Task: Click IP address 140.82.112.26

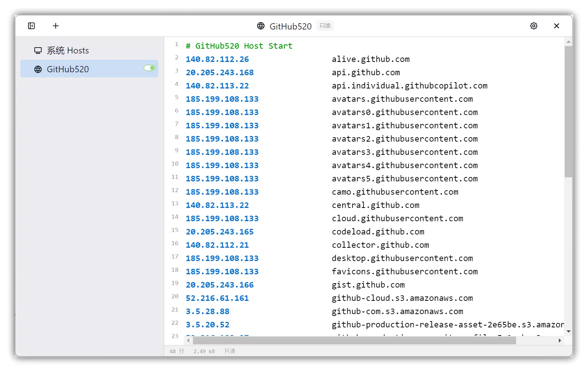Action: tap(217, 59)
